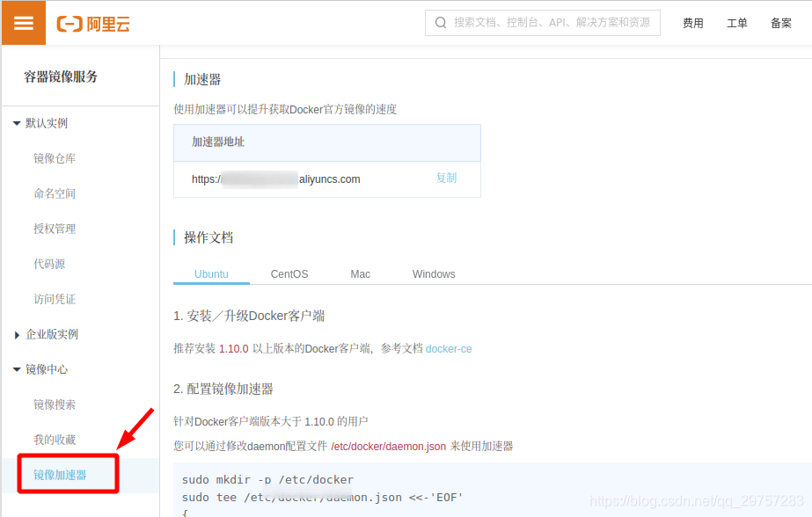The image size is (812, 517).
Task: Click the 'sudo tee' daemon.json code line
Action: coord(322,498)
